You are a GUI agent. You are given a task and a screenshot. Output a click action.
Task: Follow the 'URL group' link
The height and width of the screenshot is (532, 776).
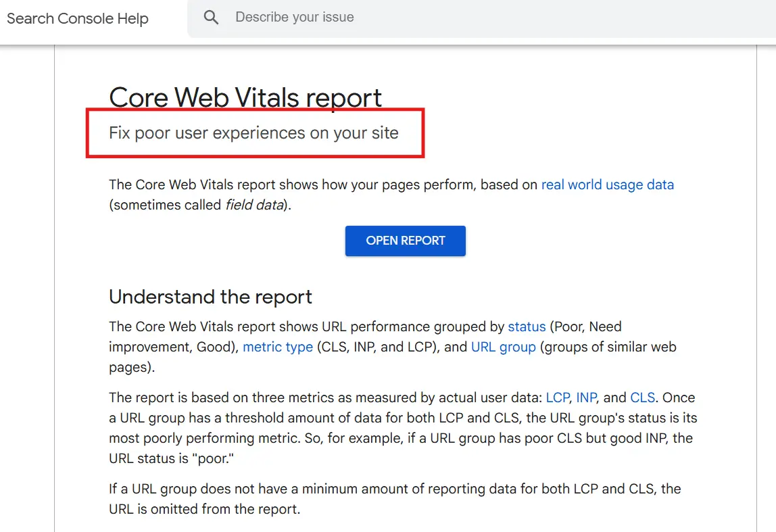(504, 347)
